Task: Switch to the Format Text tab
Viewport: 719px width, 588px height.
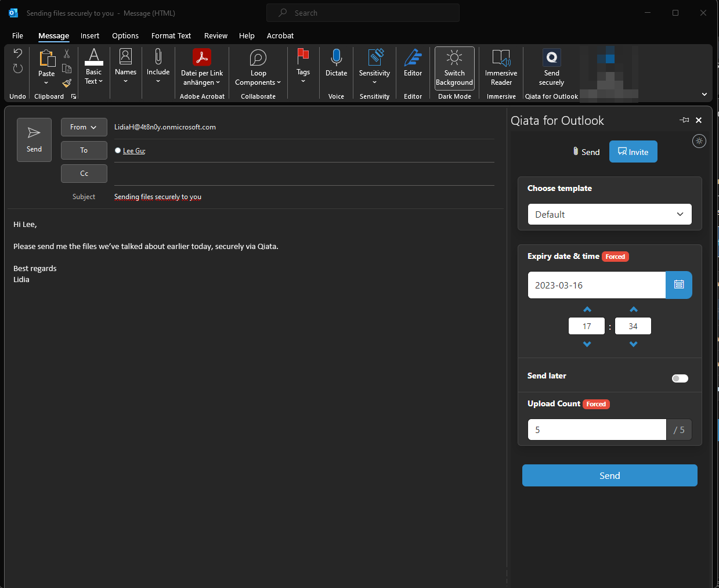Action: (171, 35)
